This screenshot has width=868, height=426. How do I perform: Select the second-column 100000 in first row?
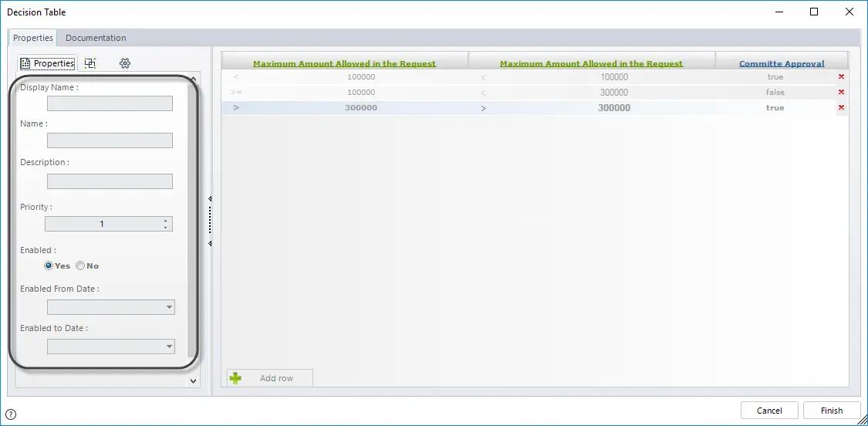pos(614,77)
